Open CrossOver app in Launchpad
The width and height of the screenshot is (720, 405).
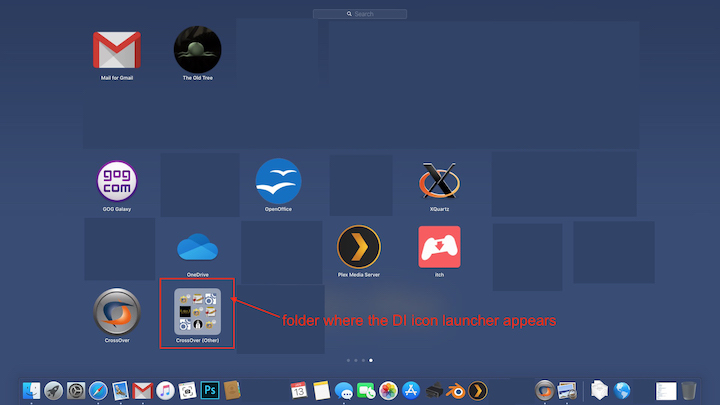(x=117, y=312)
